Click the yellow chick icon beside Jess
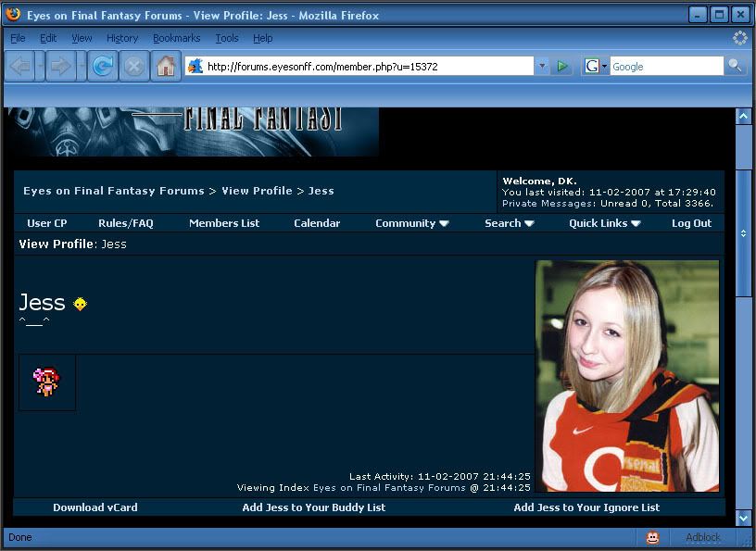 coord(80,304)
